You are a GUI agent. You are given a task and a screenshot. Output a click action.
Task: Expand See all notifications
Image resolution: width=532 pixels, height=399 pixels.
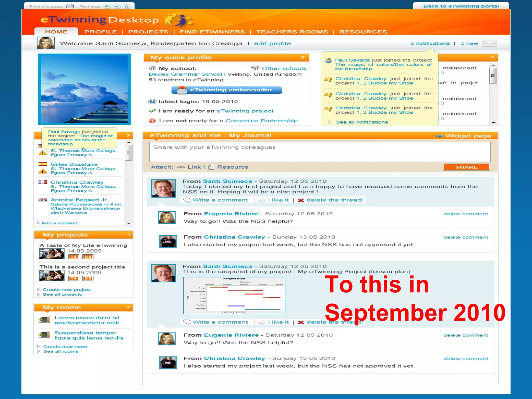[362, 122]
